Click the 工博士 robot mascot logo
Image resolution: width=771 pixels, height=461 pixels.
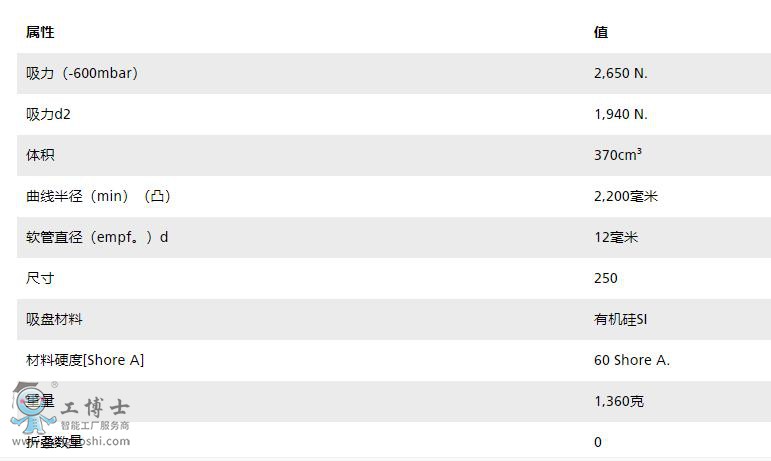click(32, 408)
